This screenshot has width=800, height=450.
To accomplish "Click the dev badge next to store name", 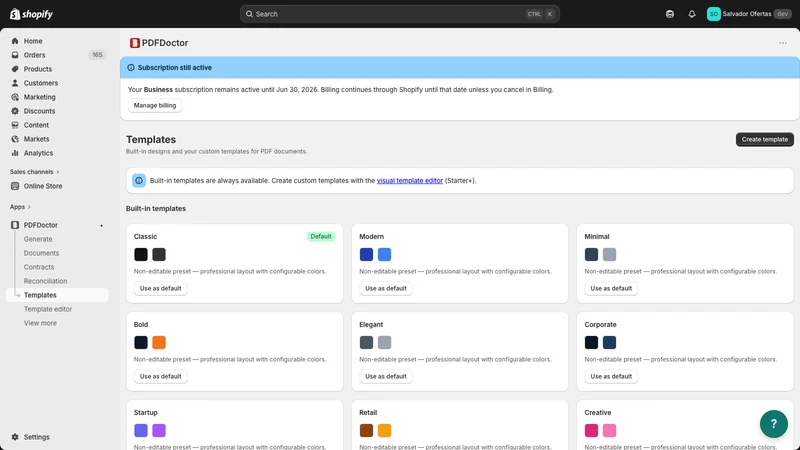I will pos(782,14).
